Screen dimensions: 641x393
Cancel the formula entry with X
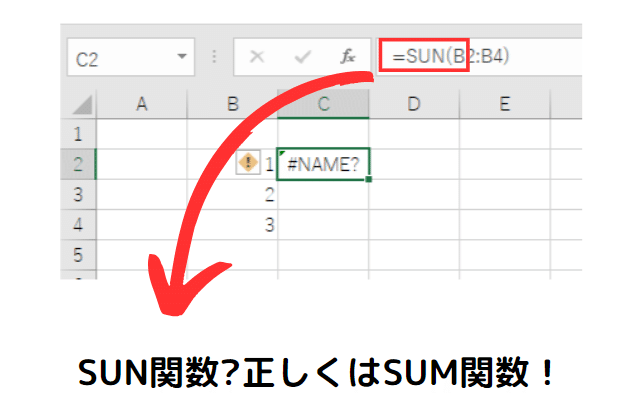tap(257, 57)
